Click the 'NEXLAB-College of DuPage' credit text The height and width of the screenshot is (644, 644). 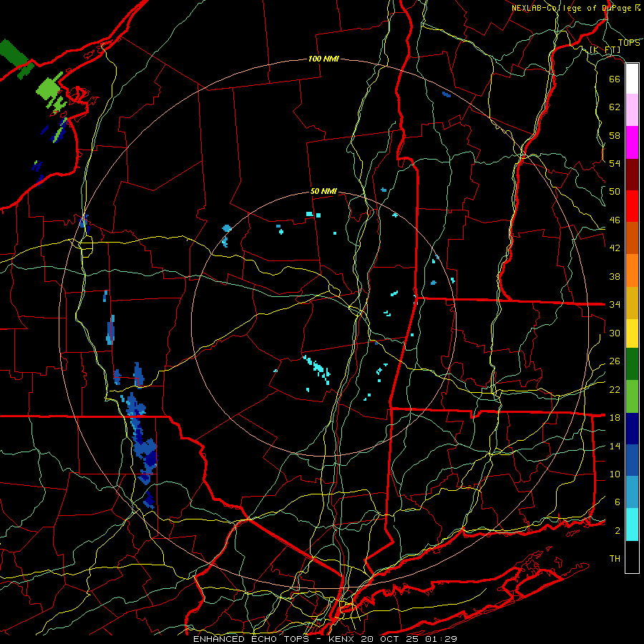pyautogui.click(x=572, y=8)
